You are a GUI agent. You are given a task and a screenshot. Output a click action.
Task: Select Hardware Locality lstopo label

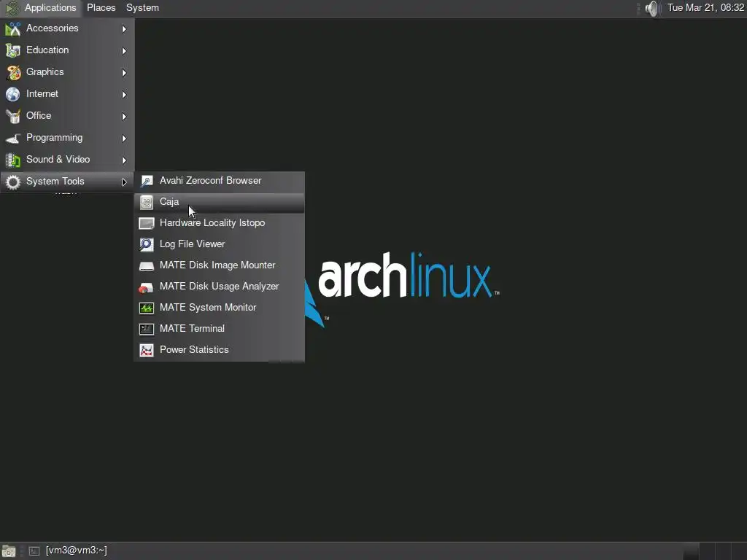point(212,223)
